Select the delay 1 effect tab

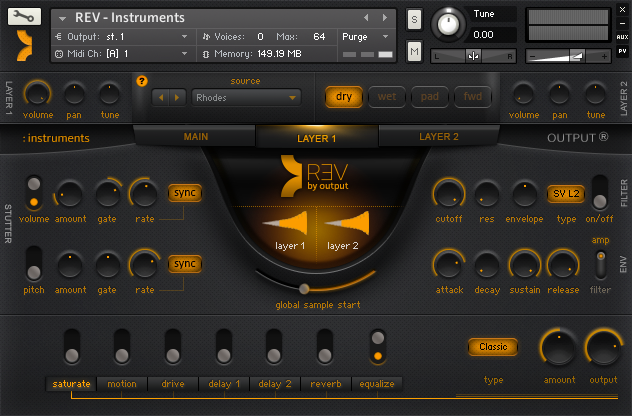tap(224, 384)
